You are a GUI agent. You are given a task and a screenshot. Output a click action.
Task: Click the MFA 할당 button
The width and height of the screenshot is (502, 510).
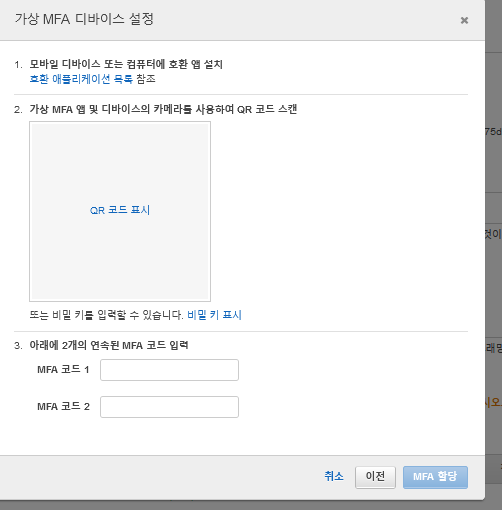pos(435,477)
